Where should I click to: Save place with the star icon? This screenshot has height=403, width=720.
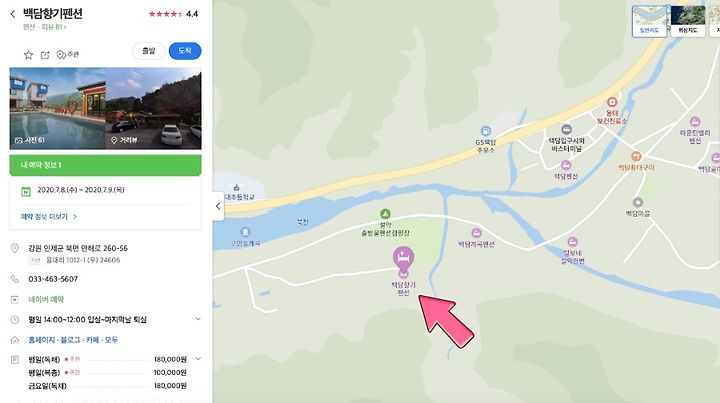(28, 55)
